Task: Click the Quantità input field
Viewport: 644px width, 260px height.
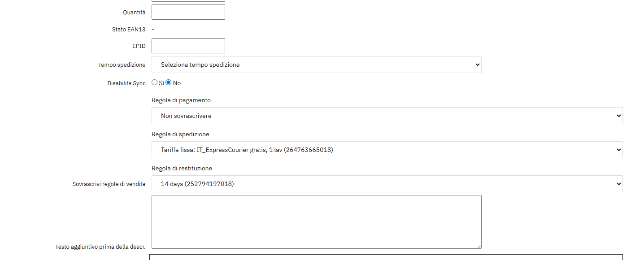Action: tap(188, 12)
